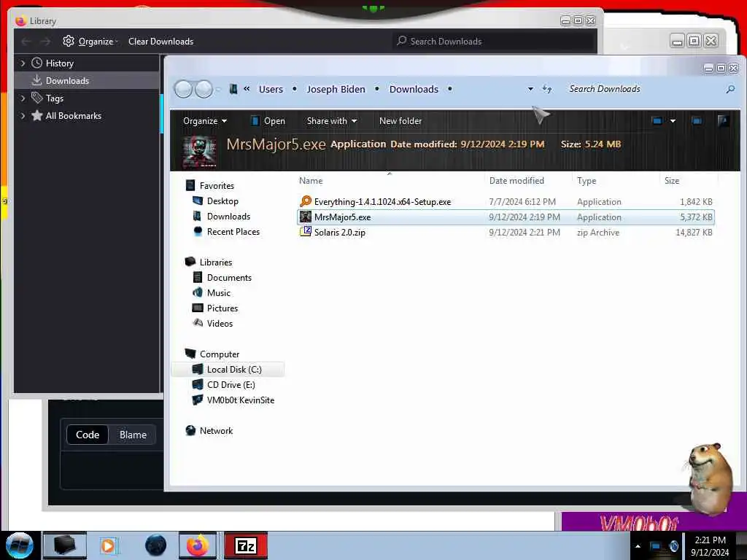Open Windows Media Player from taskbar
This screenshot has width=747, height=560.
click(x=108, y=545)
